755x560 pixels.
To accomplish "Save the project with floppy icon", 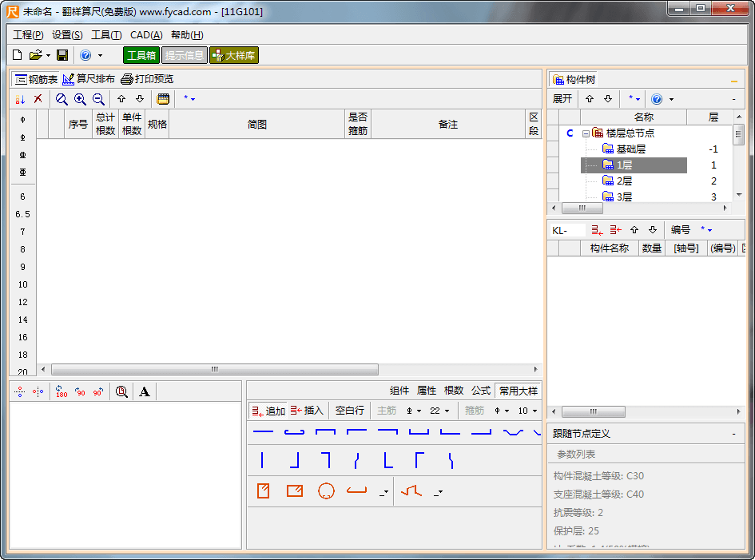I will 62,55.
